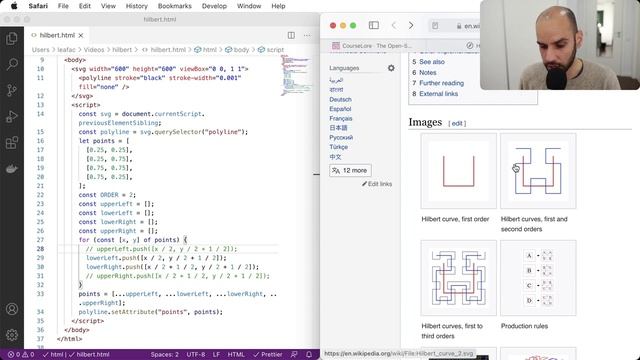
Task: Open the Apple menu
Action: [x=14, y=6]
